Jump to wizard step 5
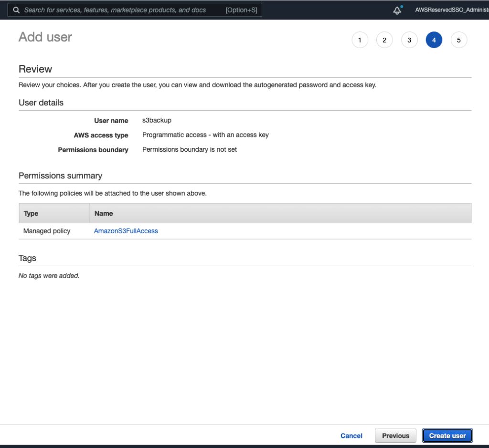Image resolution: width=489 pixels, height=448 pixels. [459, 40]
